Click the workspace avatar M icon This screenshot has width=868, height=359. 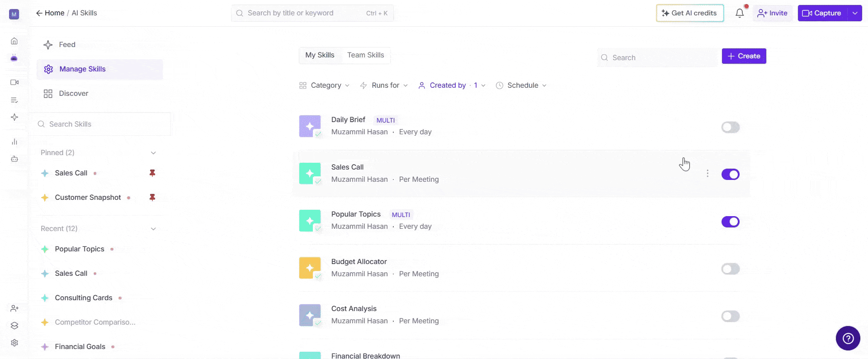pos(14,14)
